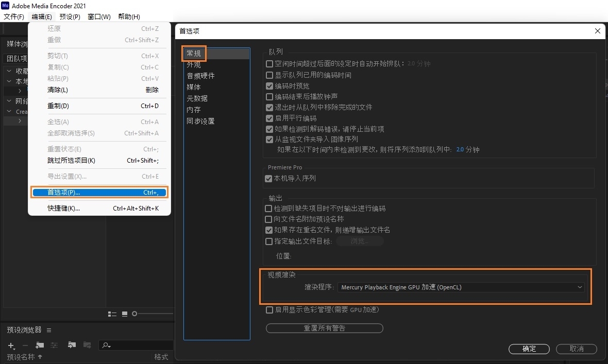This screenshot has height=364, width=608.
Task: Select the 常规 preferences category
Action: 217,54
